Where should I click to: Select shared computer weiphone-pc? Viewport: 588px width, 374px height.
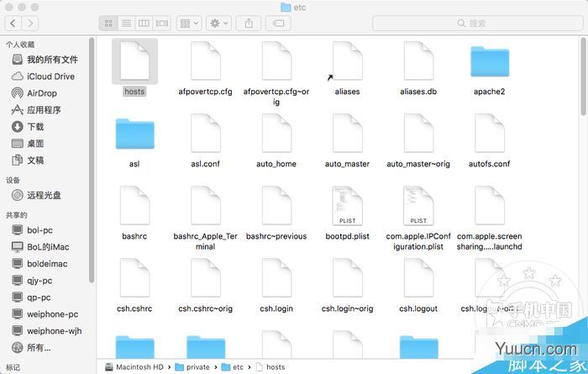tap(45, 314)
